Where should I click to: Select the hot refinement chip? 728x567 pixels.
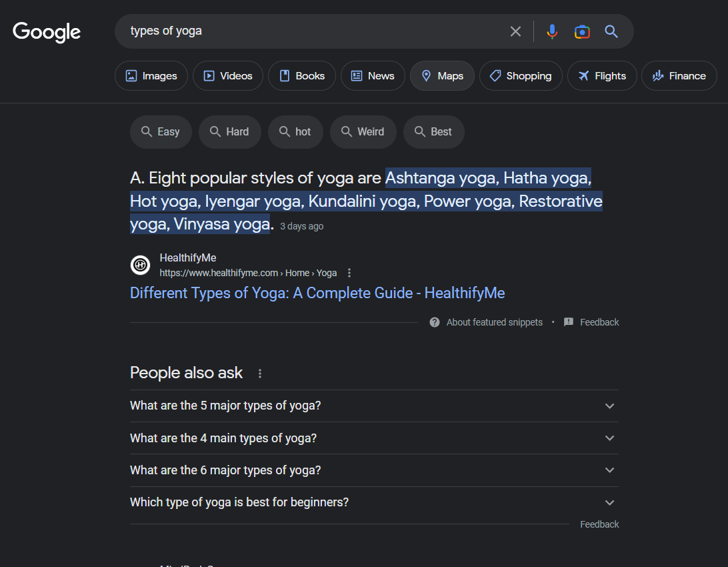tap(295, 132)
